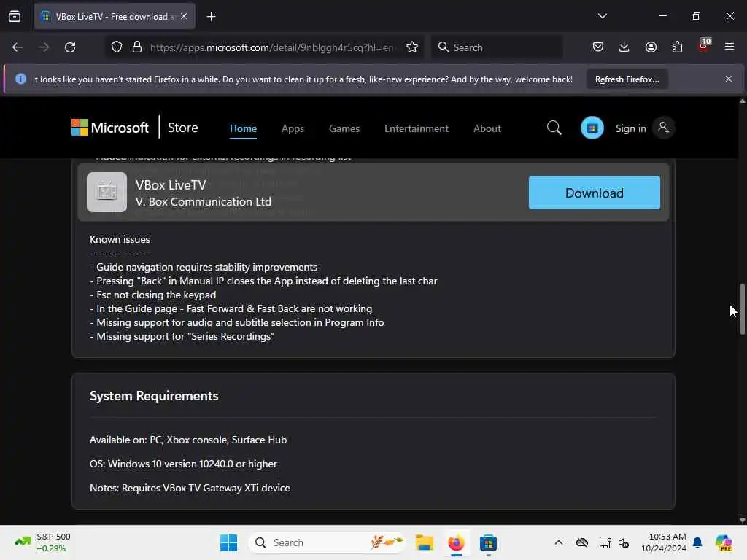Dismiss the Firefox refresh notification bar
The width and height of the screenshot is (747, 560).
[729, 79]
